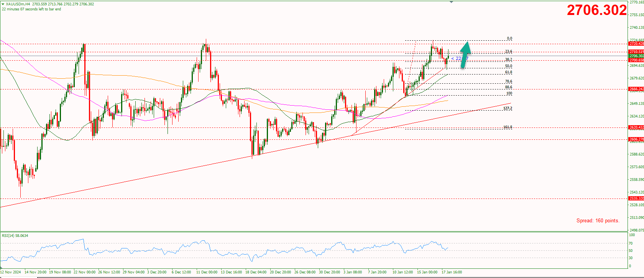Select the 2535.320 red price tag
This screenshot has height=278, width=644.
pos(636,199)
